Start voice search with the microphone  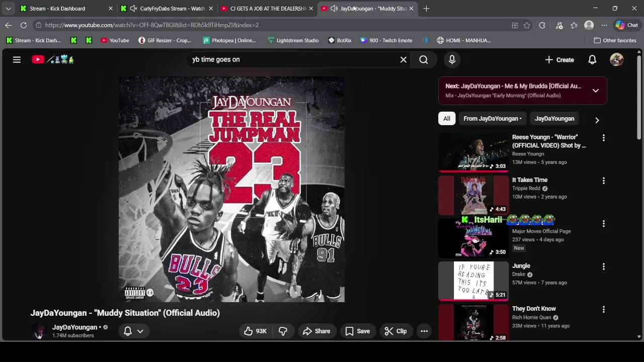coord(452,59)
